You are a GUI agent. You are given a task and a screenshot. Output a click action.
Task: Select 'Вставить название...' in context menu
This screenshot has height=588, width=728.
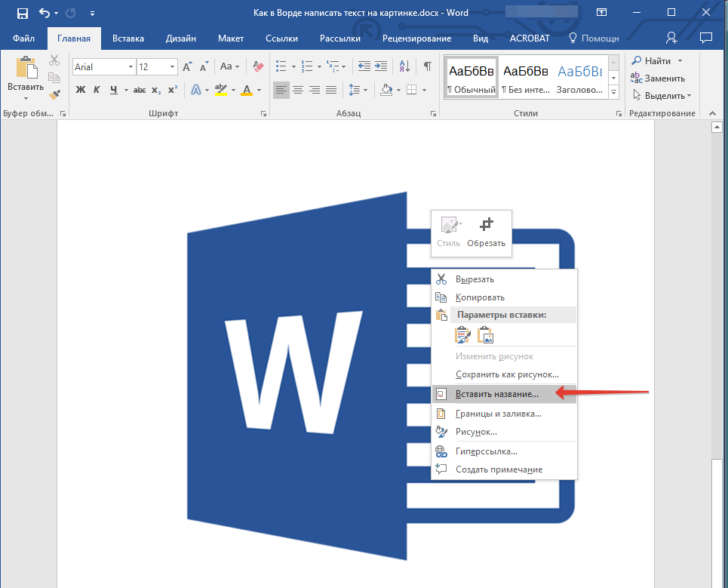coord(496,394)
